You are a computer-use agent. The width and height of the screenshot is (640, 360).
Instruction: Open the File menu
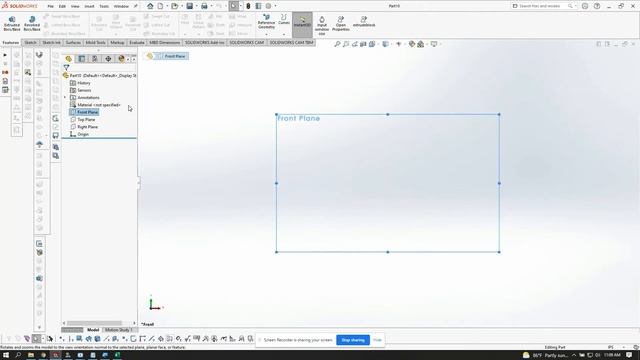coord(50,7)
